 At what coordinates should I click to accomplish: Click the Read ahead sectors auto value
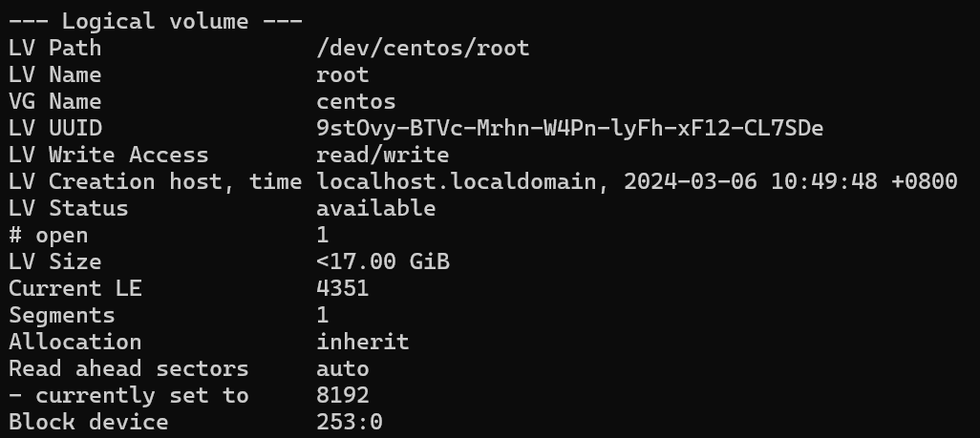point(343,368)
